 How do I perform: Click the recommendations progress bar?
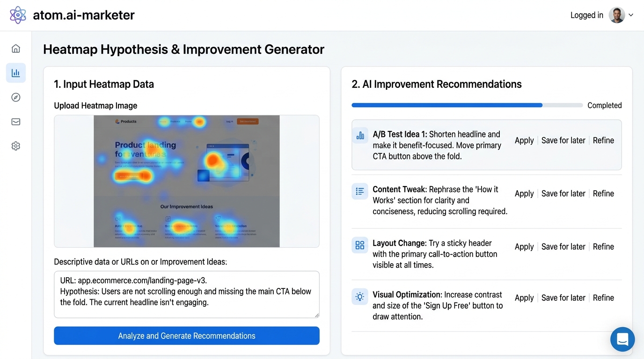(x=467, y=105)
